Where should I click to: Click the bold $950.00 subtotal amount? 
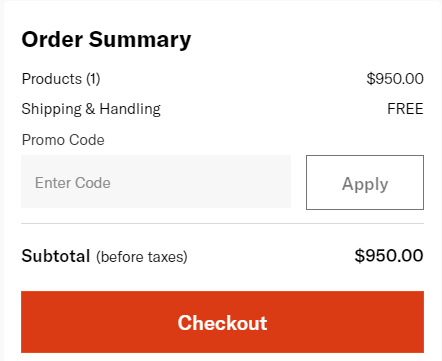pos(389,256)
